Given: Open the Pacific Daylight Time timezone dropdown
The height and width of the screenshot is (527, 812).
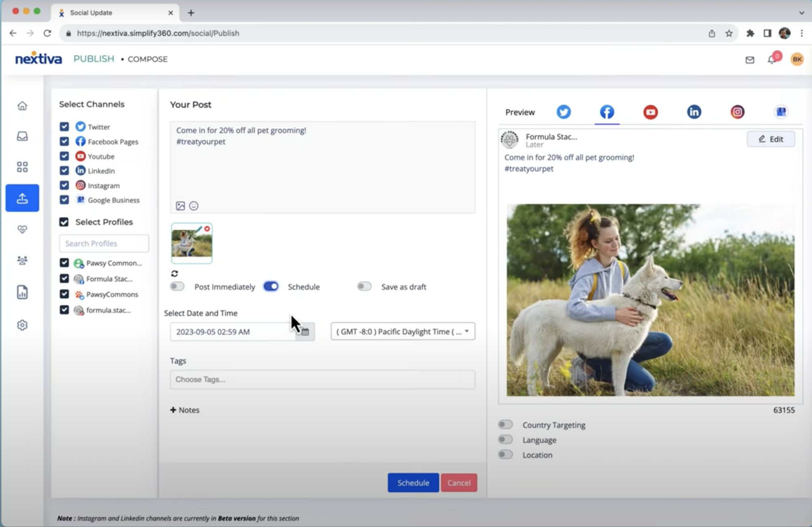Looking at the screenshot, I should (x=402, y=332).
